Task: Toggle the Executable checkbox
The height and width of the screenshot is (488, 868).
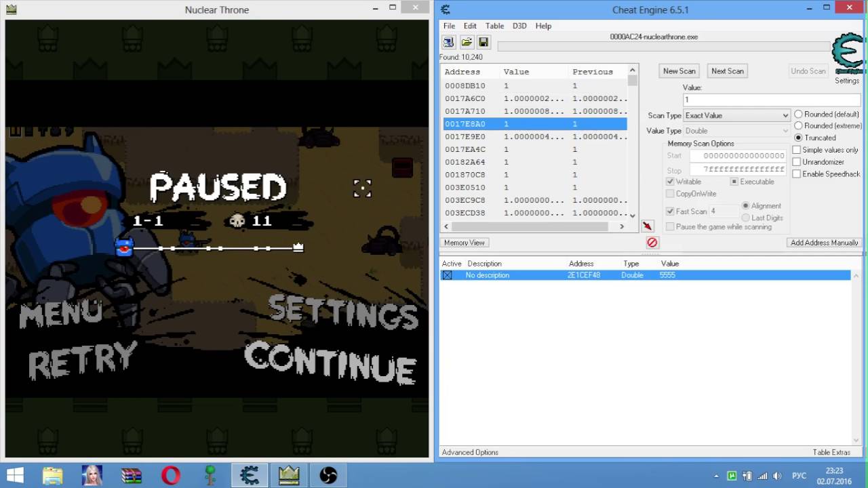Action: [x=734, y=182]
